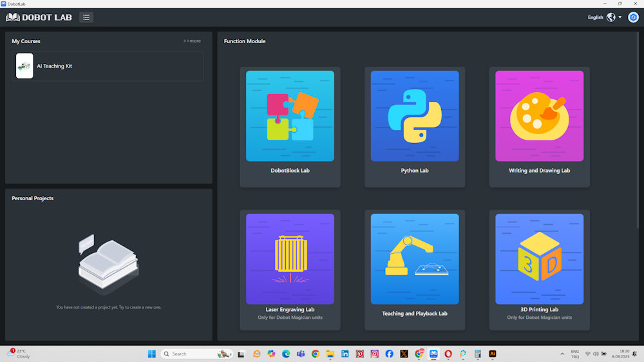The height and width of the screenshot is (362, 644).
Task: Open Teaching and Playback Lab robot icon
Action: (414, 259)
